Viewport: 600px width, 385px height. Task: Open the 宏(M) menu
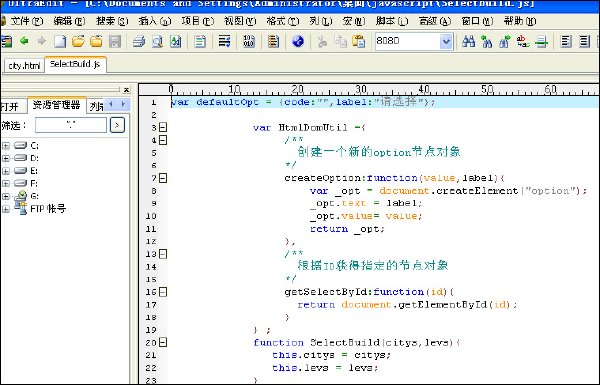coord(354,21)
